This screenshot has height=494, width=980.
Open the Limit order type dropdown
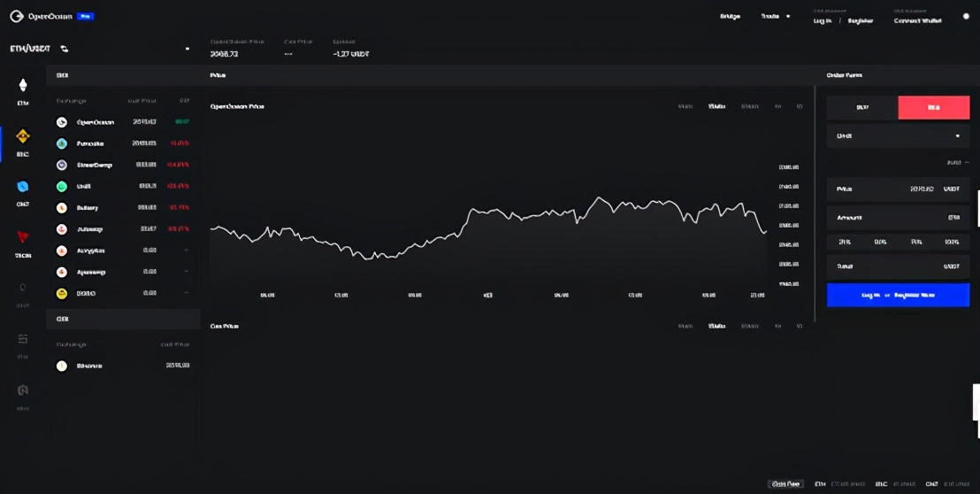898,136
